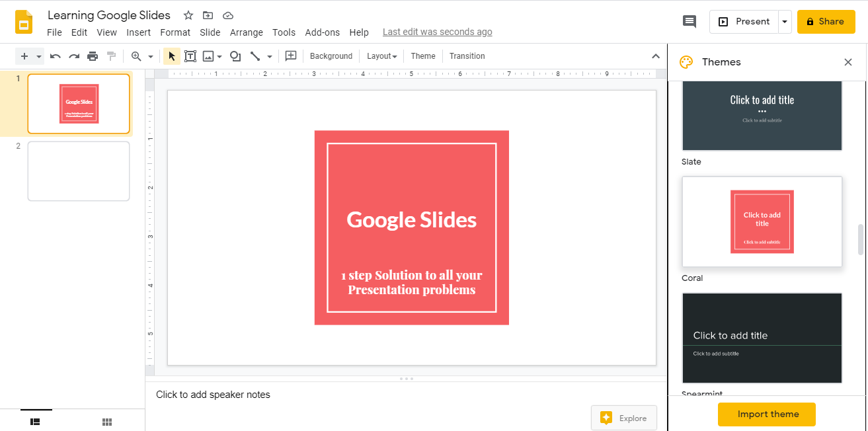The width and height of the screenshot is (868, 431).
Task: Click the Themes panel scrollbar
Action: [861, 239]
